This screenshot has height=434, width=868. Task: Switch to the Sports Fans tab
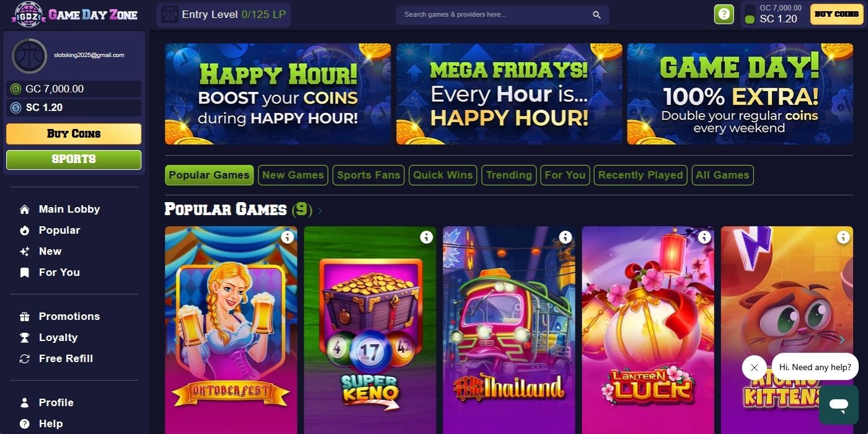pos(368,175)
